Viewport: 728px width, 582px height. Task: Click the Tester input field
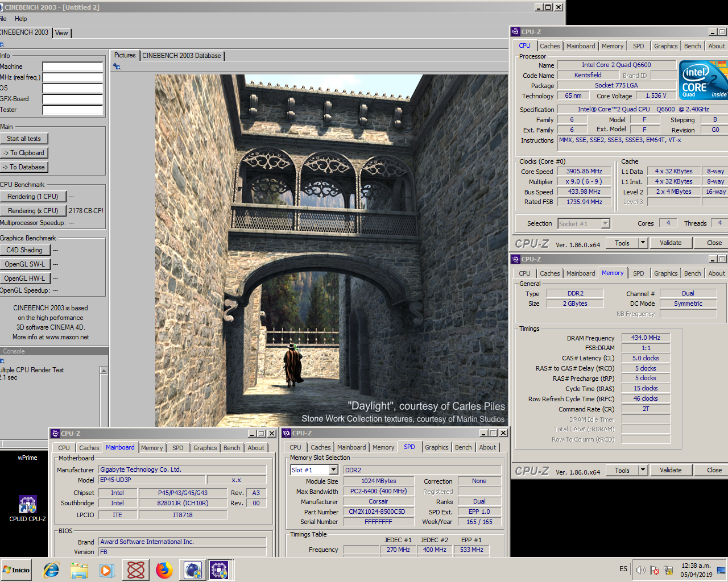(73, 110)
